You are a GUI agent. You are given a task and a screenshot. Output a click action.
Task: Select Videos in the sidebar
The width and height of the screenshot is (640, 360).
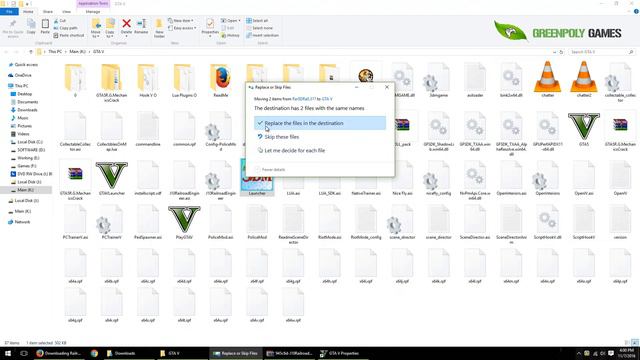(23, 134)
